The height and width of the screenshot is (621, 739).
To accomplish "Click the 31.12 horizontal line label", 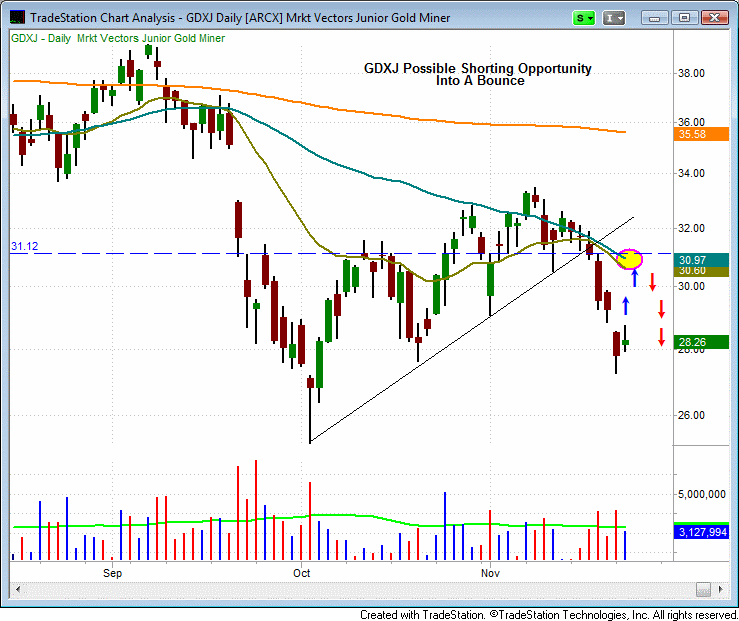I will coord(25,246).
